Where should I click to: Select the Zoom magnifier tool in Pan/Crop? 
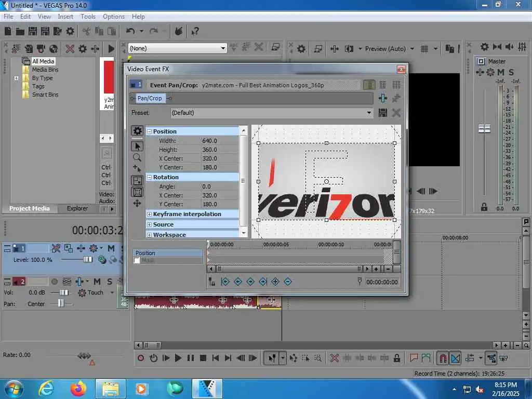coord(137,157)
